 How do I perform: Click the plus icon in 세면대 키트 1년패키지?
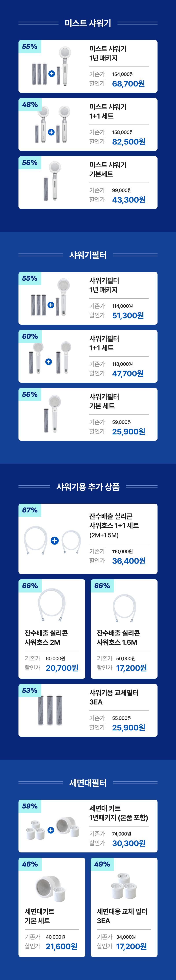(51, 830)
